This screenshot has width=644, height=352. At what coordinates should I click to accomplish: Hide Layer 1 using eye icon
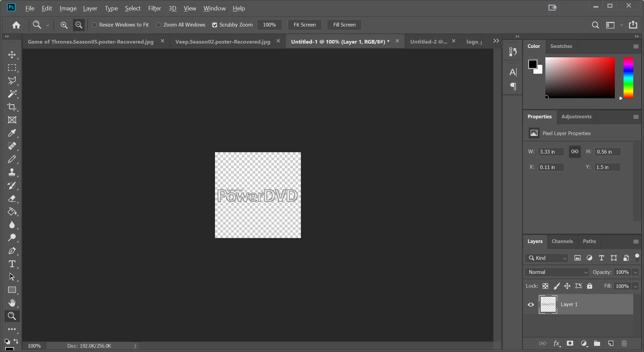531,305
